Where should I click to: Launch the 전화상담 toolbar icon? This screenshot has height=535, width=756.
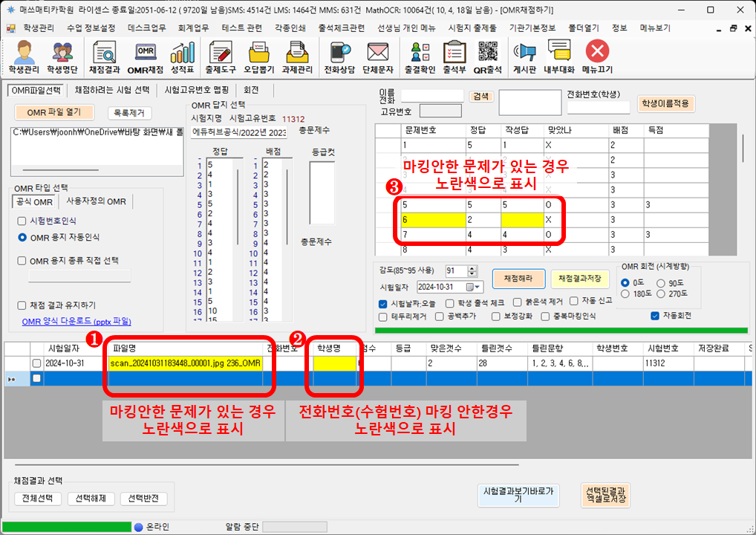[340, 57]
